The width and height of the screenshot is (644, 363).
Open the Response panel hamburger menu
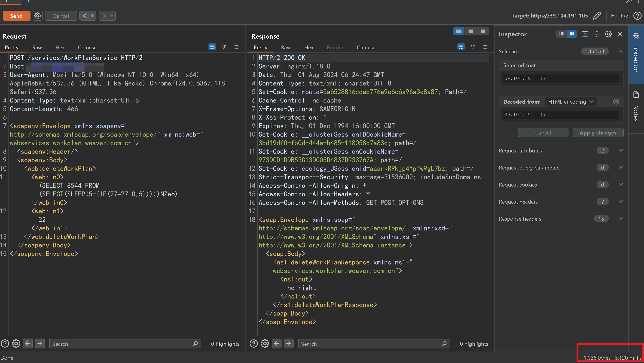tap(485, 47)
